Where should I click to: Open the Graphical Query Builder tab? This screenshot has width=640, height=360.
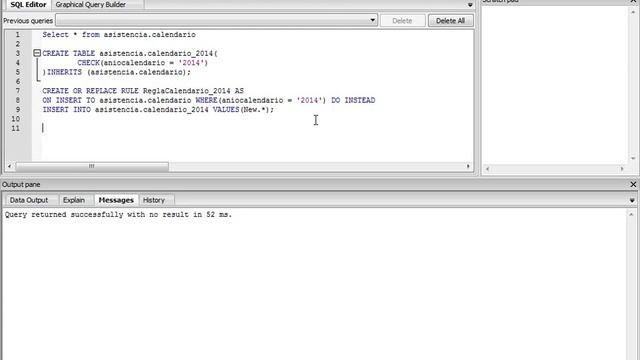pos(91,4)
